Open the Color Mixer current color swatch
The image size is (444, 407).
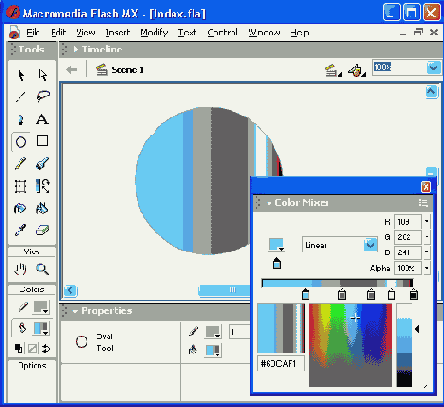[276, 244]
